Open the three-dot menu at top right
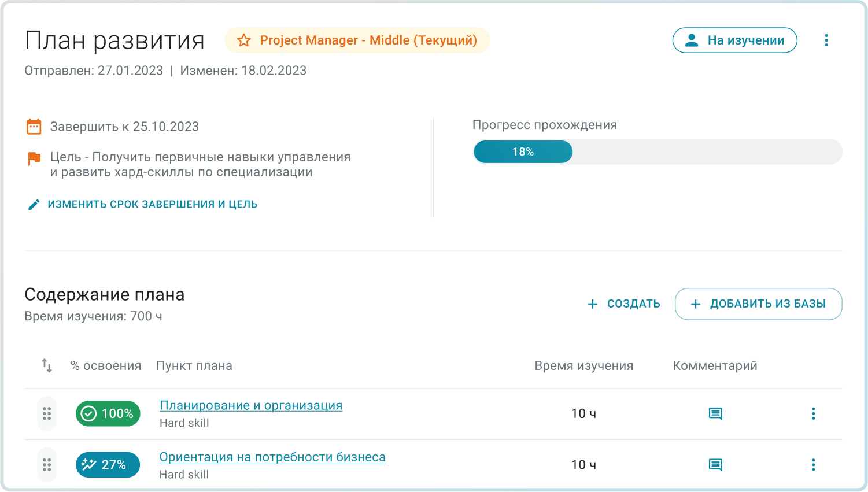 (x=826, y=40)
